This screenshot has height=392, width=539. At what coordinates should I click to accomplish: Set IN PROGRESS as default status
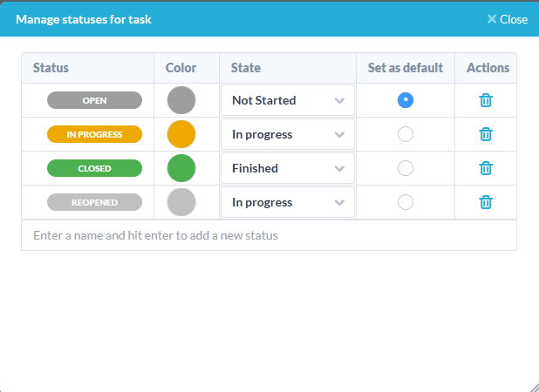point(406,134)
